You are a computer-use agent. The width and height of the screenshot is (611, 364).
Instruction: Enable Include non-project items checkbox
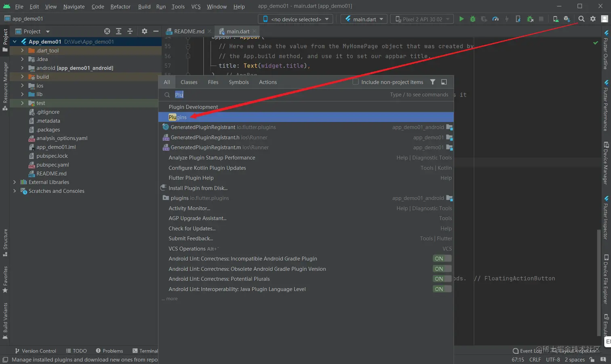click(x=356, y=82)
